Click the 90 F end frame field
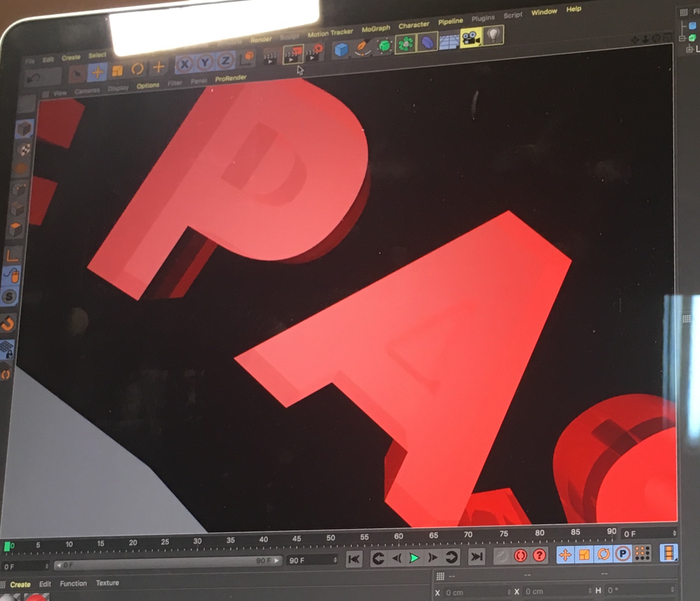The width and height of the screenshot is (700, 601). pos(312,560)
